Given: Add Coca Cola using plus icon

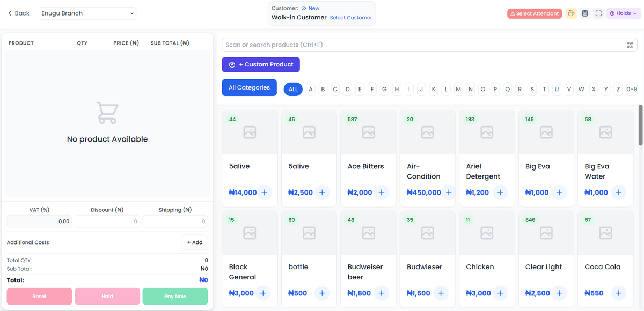Looking at the screenshot, I should click(618, 293).
